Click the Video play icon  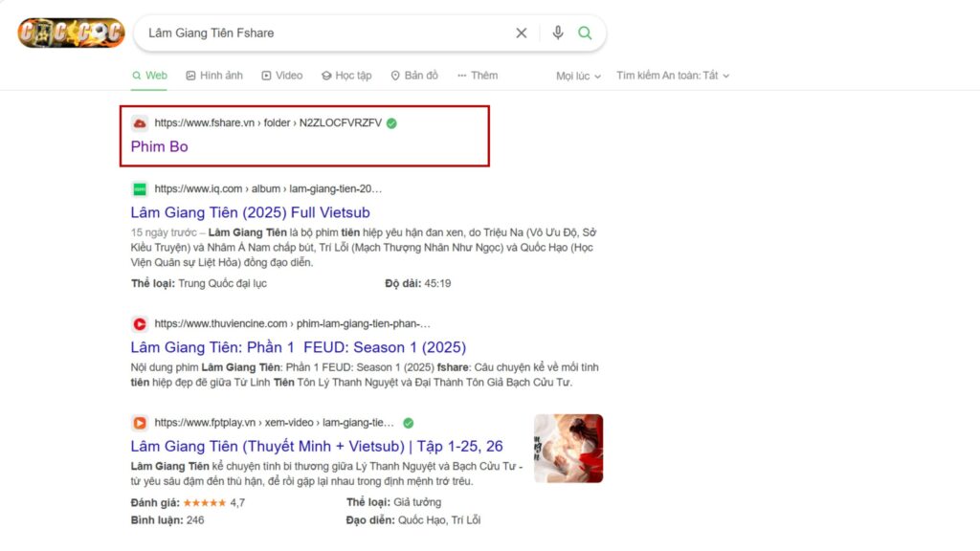(x=266, y=76)
